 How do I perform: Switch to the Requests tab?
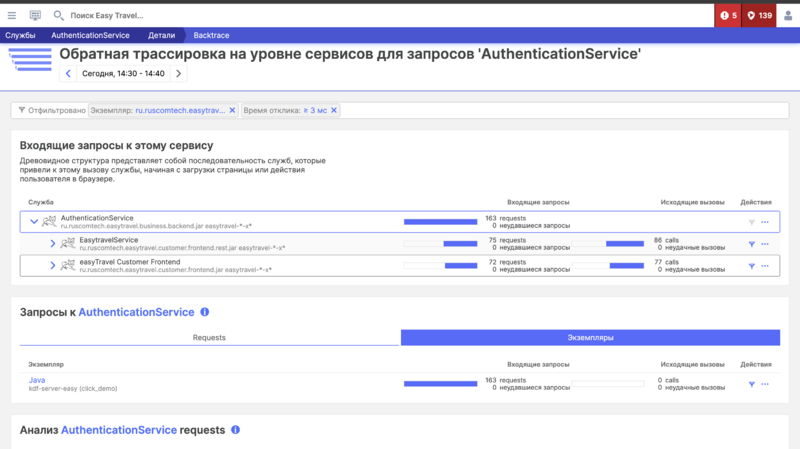[209, 338]
